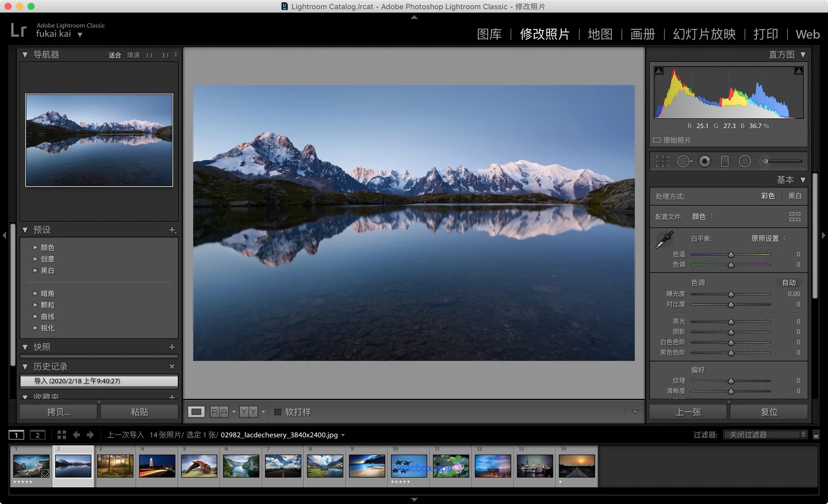Click the 曝光度 exposure slider handle
The image size is (828, 504).
[731, 295]
